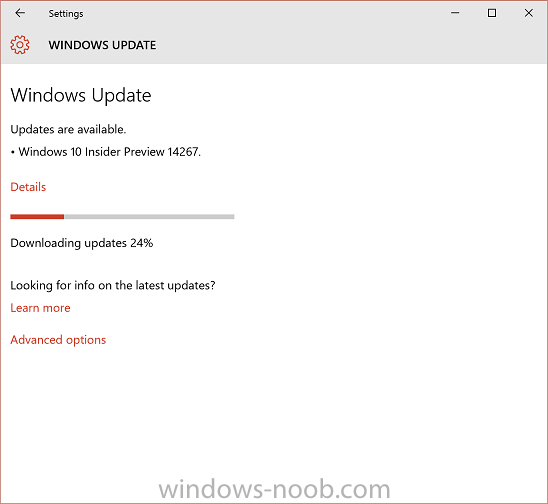
Task: Open Advanced options
Action: point(58,340)
